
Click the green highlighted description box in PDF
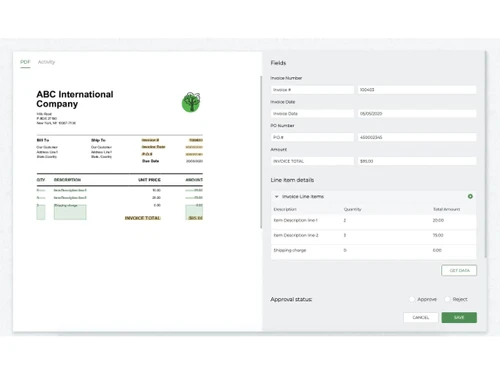click(70, 212)
